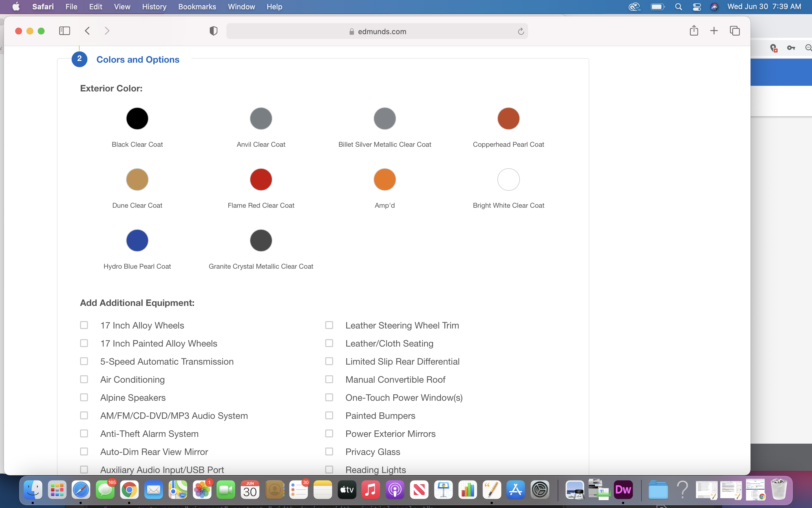Show the tab overview
The width and height of the screenshot is (812, 508).
click(735, 31)
